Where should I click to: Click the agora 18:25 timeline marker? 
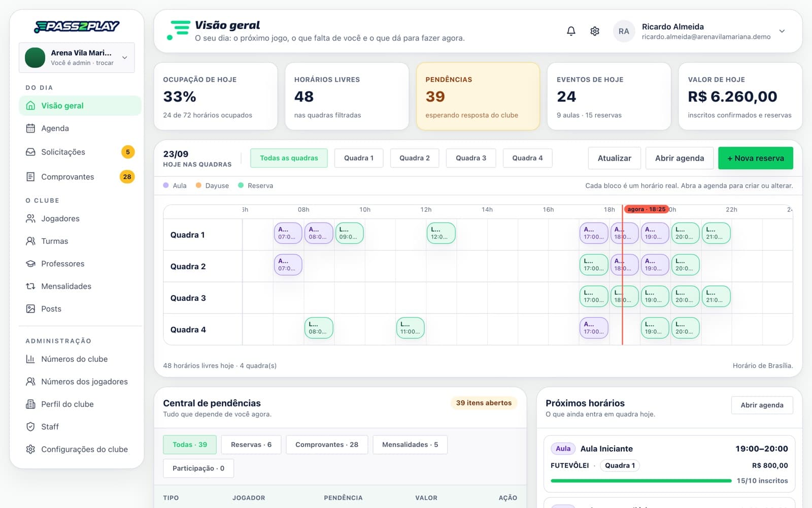click(x=647, y=209)
